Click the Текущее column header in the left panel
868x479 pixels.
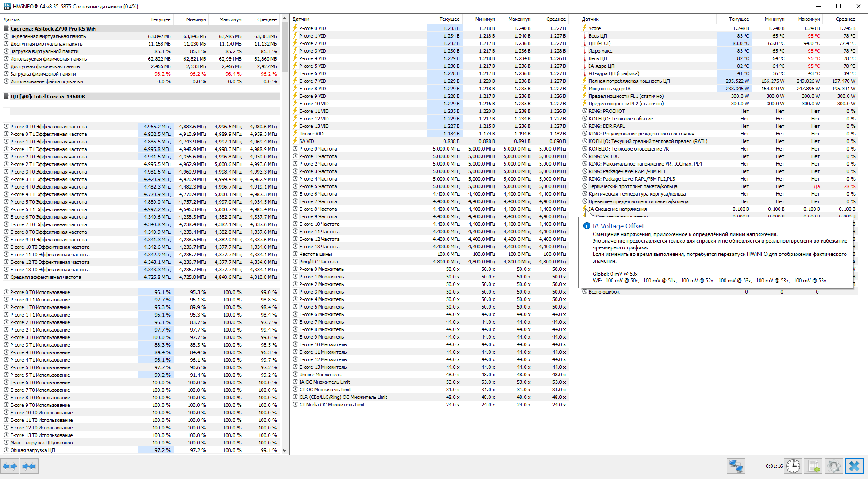(x=160, y=19)
